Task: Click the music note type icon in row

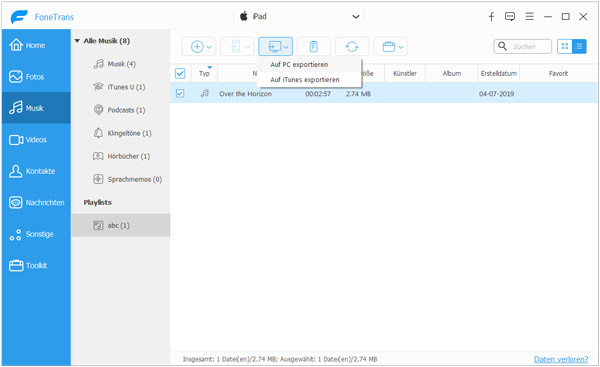Action: [x=205, y=93]
